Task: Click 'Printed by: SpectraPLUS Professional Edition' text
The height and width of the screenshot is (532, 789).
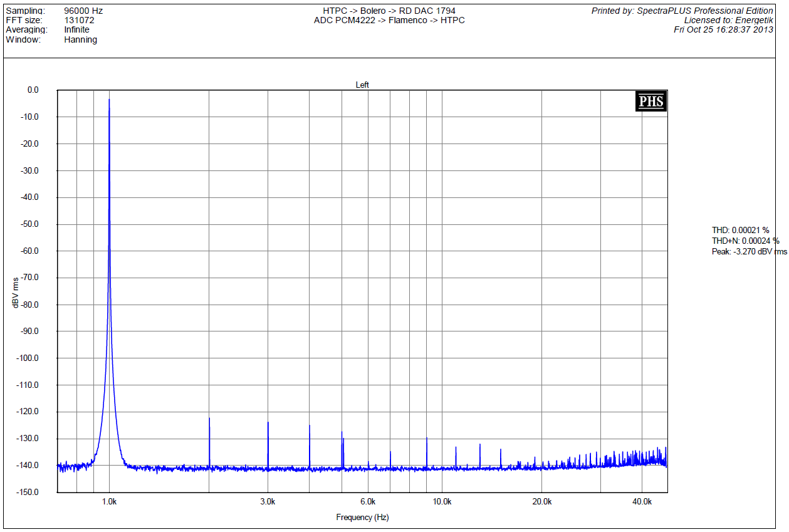Action: [682, 11]
